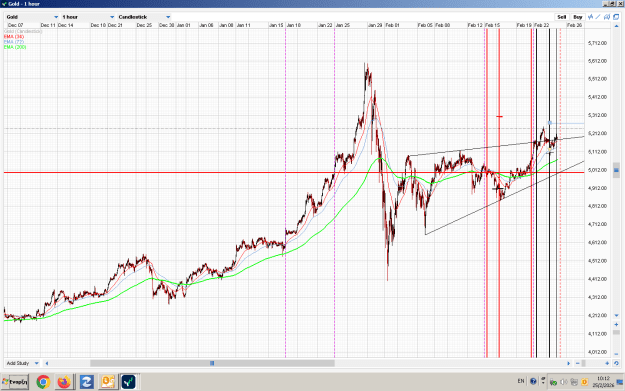Screen dimensions: 625x391
Task: Zoom out the time axis minus icon
Action: click(578, 363)
